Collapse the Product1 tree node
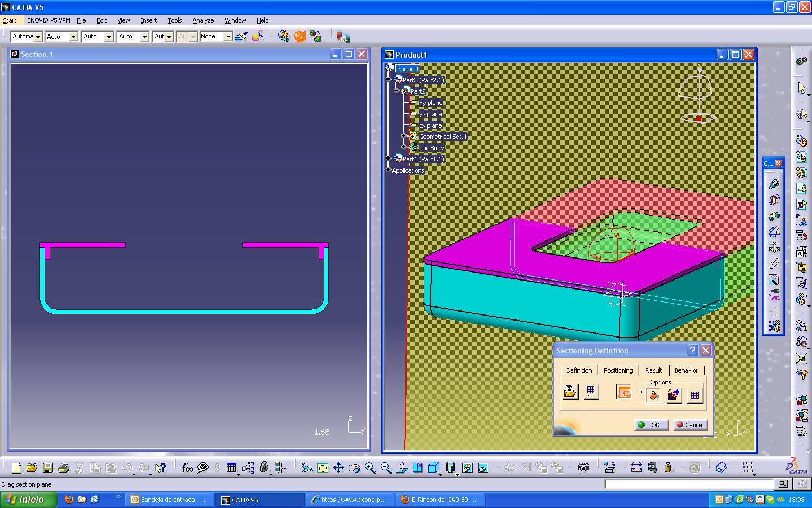 pos(389,68)
